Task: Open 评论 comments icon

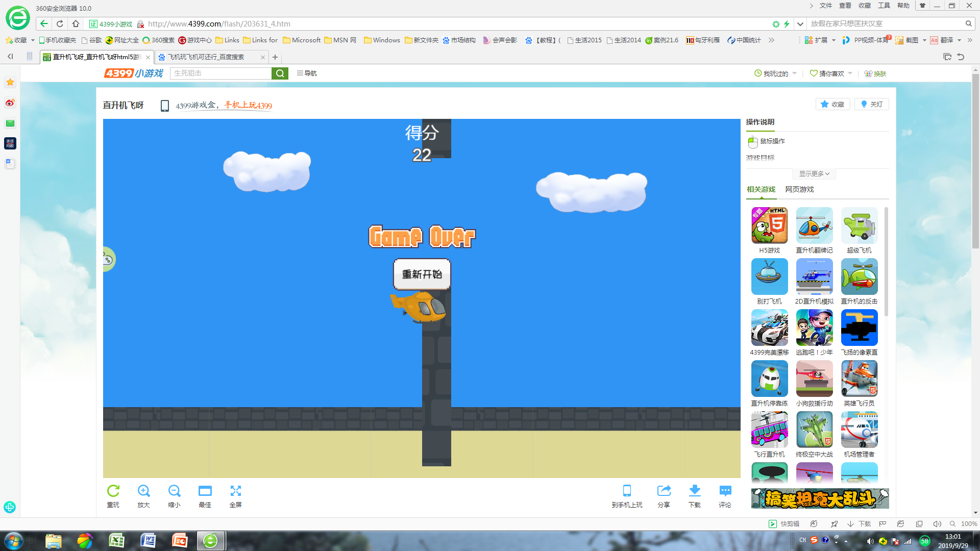Action: click(725, 491)
